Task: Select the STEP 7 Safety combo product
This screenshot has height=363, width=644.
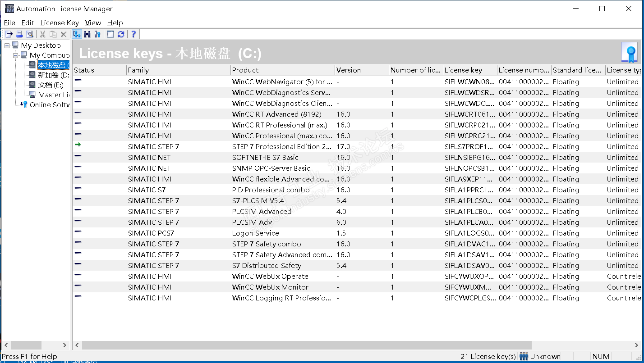Action: point(267,244)
